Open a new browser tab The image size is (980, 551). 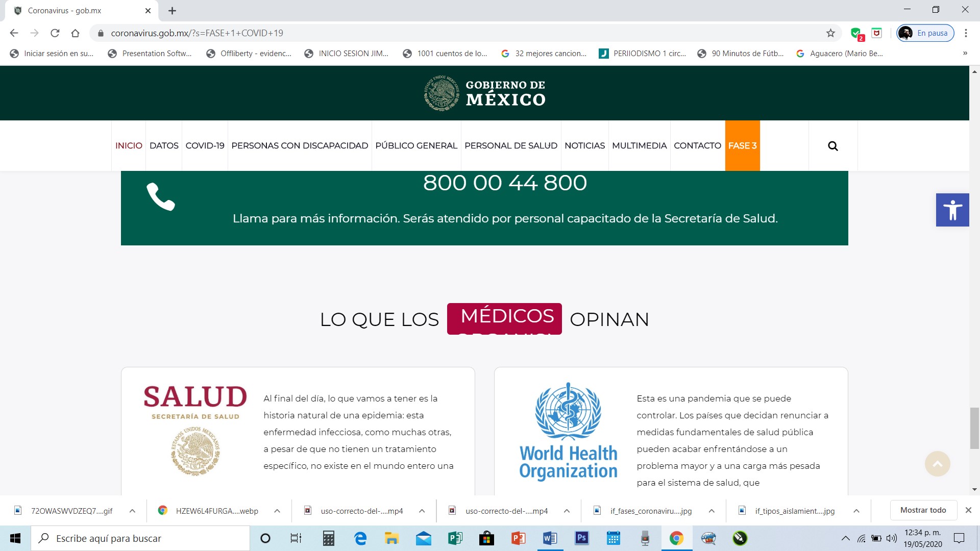172,11
